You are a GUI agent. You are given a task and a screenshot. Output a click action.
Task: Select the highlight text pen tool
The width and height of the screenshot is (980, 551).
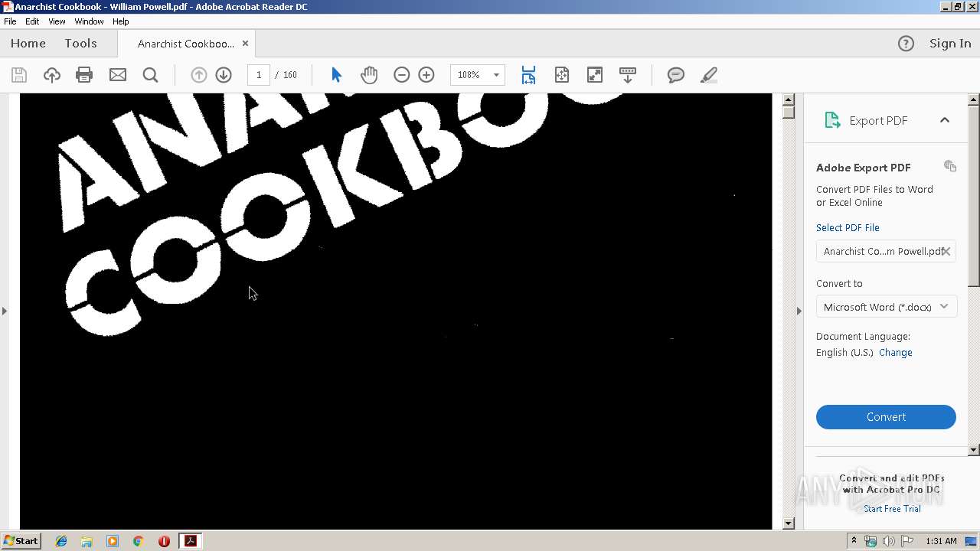click(708, 75)
